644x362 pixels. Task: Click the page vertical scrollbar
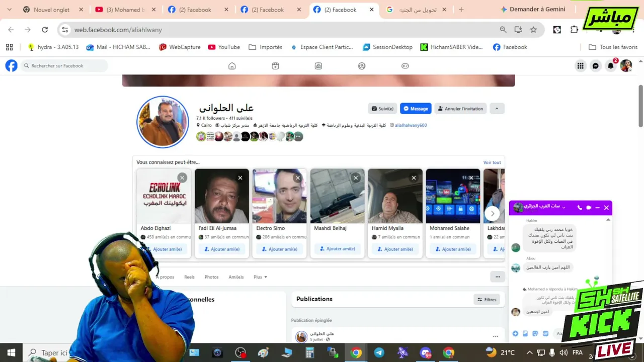point(640,106)
